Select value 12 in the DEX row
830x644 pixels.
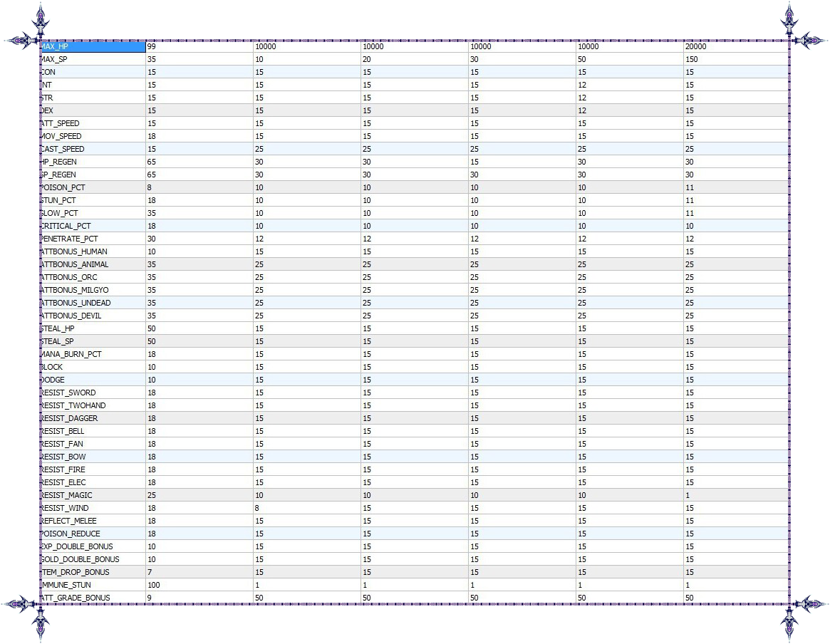pyautogui.click(x=582, y=110)
